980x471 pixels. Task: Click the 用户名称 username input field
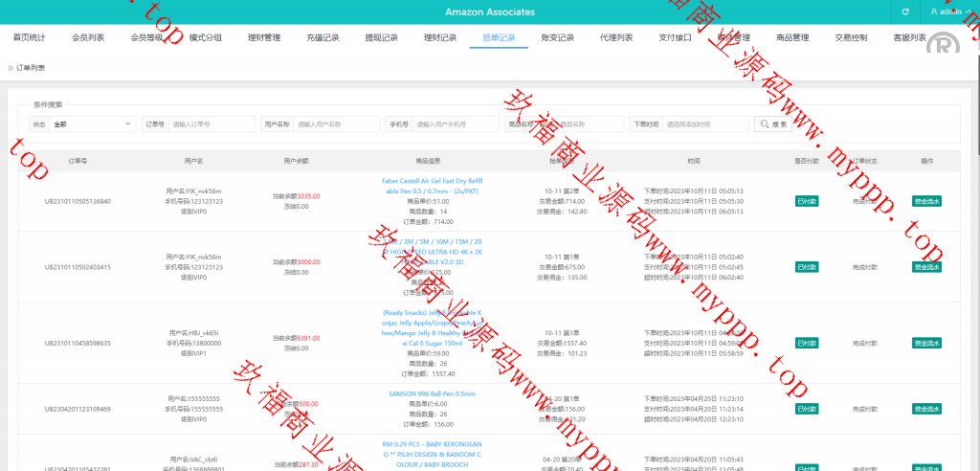click(x=336, y=124)
